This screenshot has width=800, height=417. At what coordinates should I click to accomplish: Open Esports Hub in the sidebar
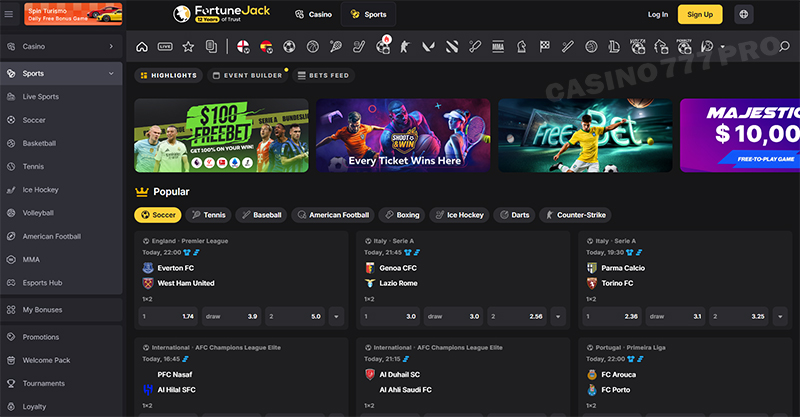61,283
